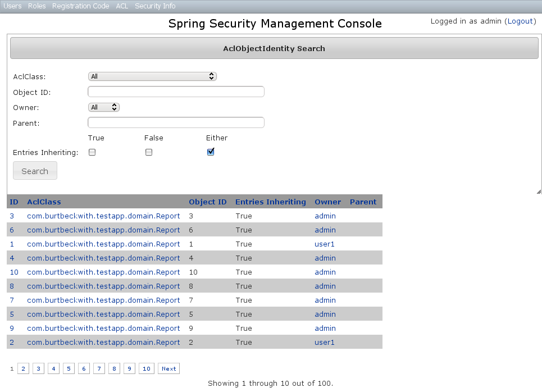Click the Search button

35,171
